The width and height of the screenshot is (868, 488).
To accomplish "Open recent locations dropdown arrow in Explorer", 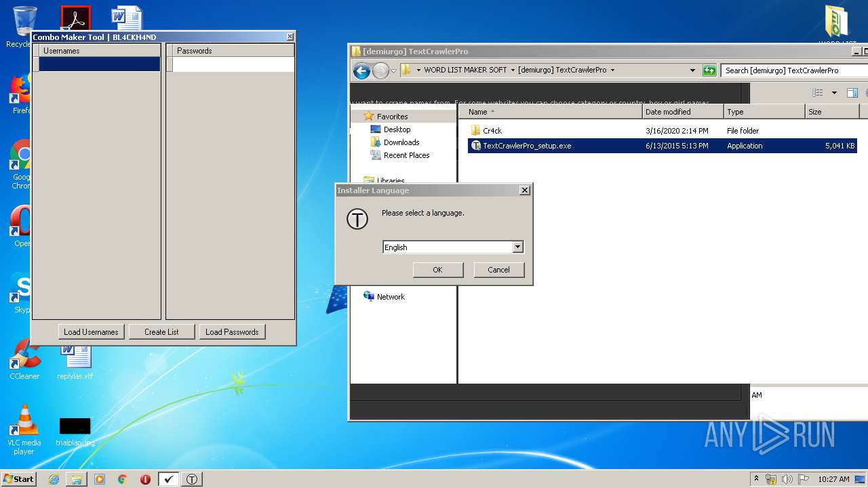I will [393, 71].
